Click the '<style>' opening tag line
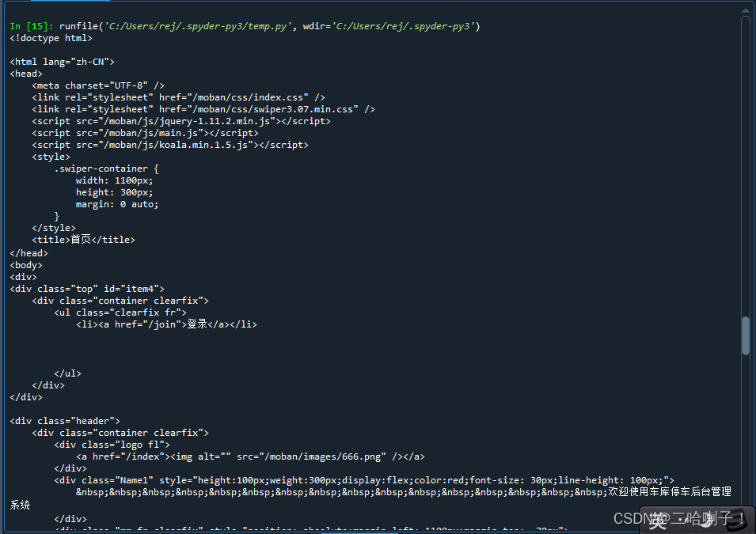Viewport: 756px width, 534px height. tap(51, 157)
